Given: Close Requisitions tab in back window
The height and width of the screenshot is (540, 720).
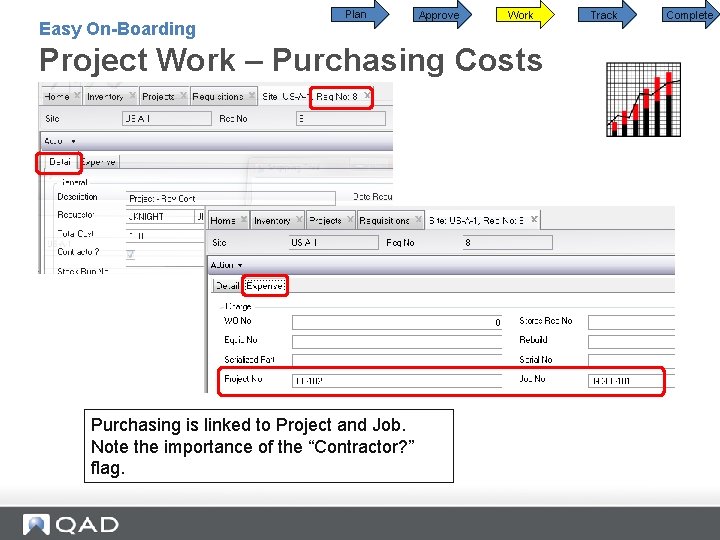Looking at the screenshot, I should pyautogui.click(x=252, y=96).
